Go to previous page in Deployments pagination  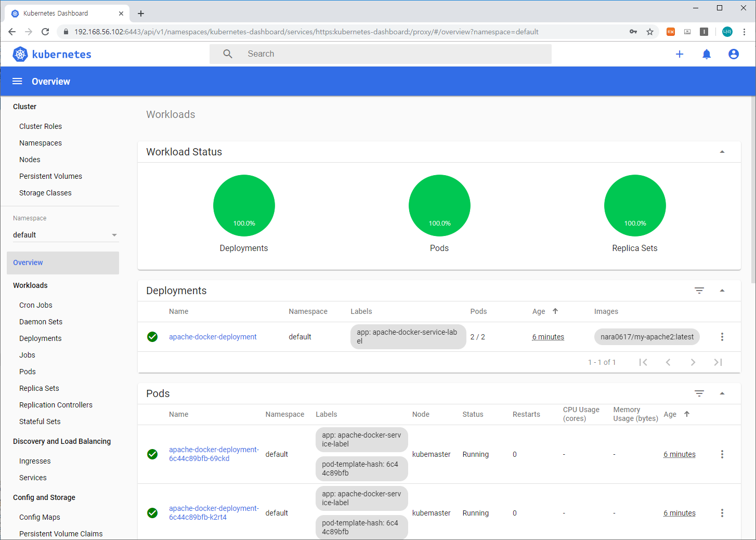[668, 362]
